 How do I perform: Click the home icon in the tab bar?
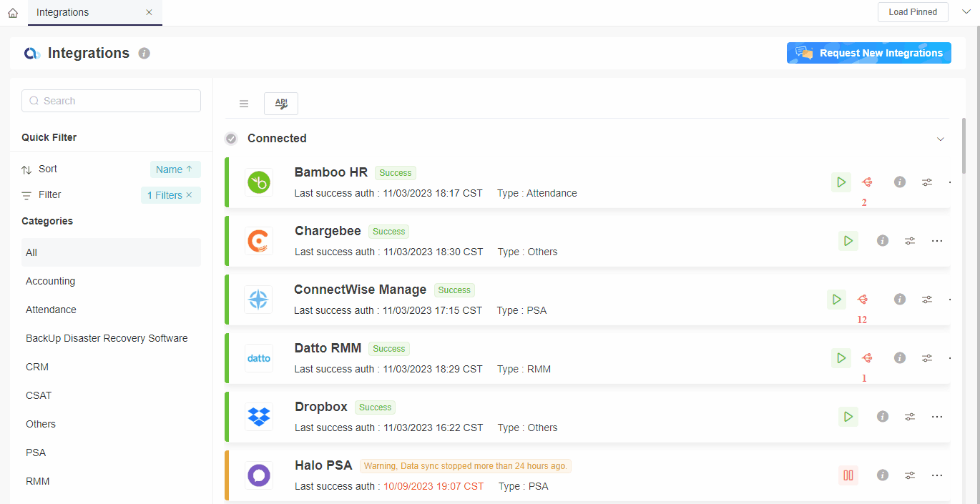tap(13, 13)
